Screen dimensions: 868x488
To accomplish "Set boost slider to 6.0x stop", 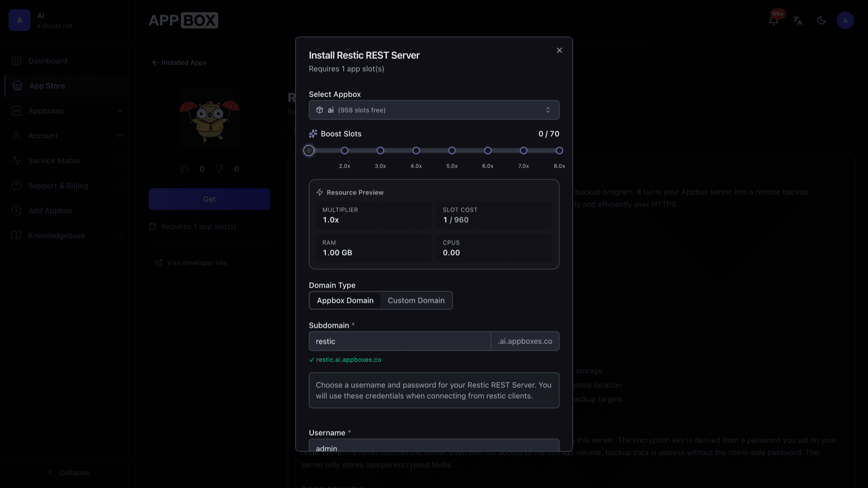I will (x=487, y=151).
